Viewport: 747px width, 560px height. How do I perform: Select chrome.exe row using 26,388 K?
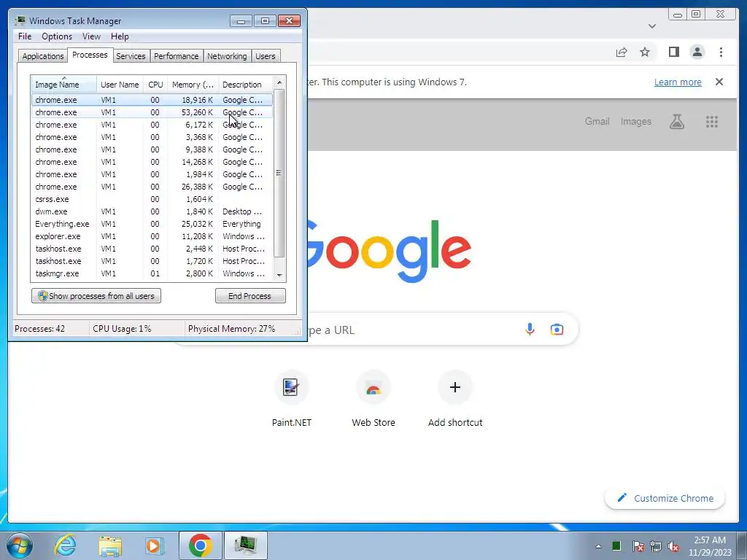coord(152,187)
